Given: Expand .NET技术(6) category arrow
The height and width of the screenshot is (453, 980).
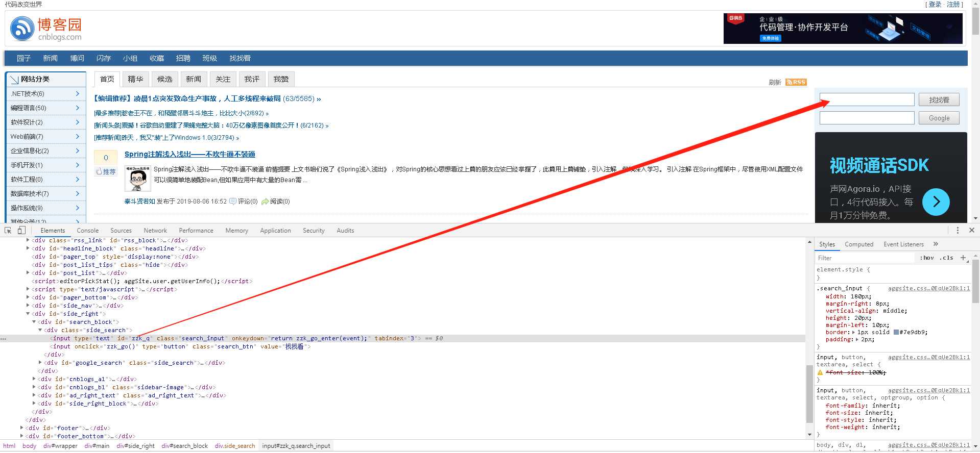Looking at the screenshot, I should click(78, 93).
